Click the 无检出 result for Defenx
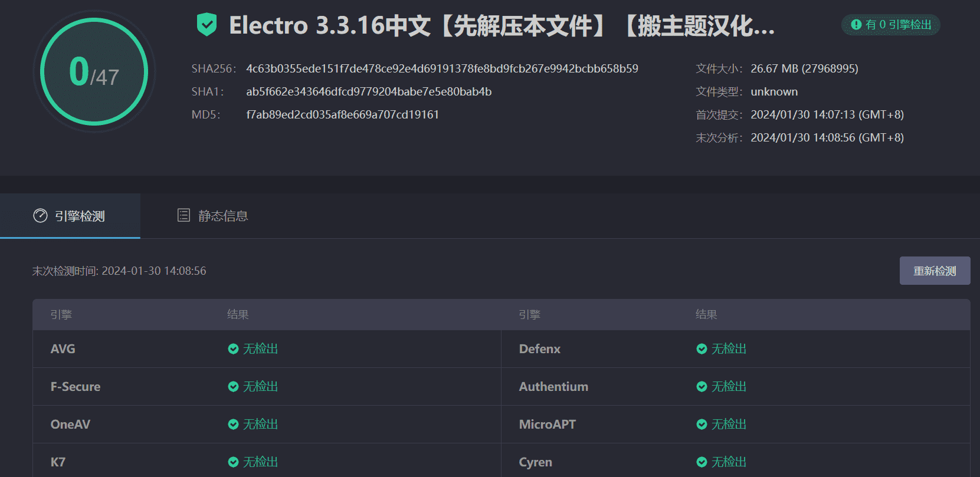 729,349
